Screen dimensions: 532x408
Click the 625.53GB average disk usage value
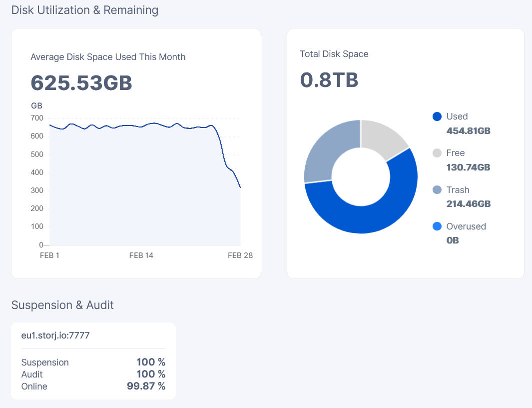81,83
